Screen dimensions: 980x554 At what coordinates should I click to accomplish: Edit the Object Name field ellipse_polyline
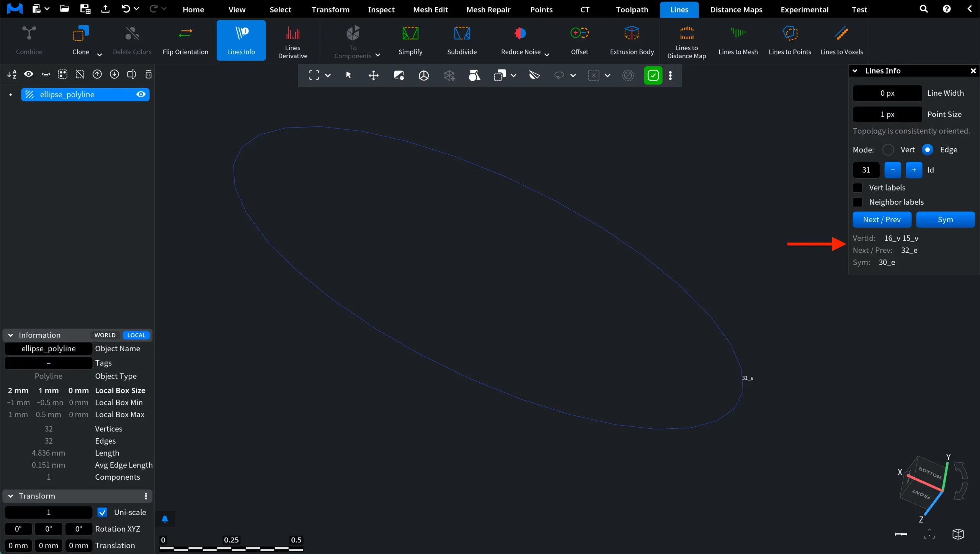49,349
